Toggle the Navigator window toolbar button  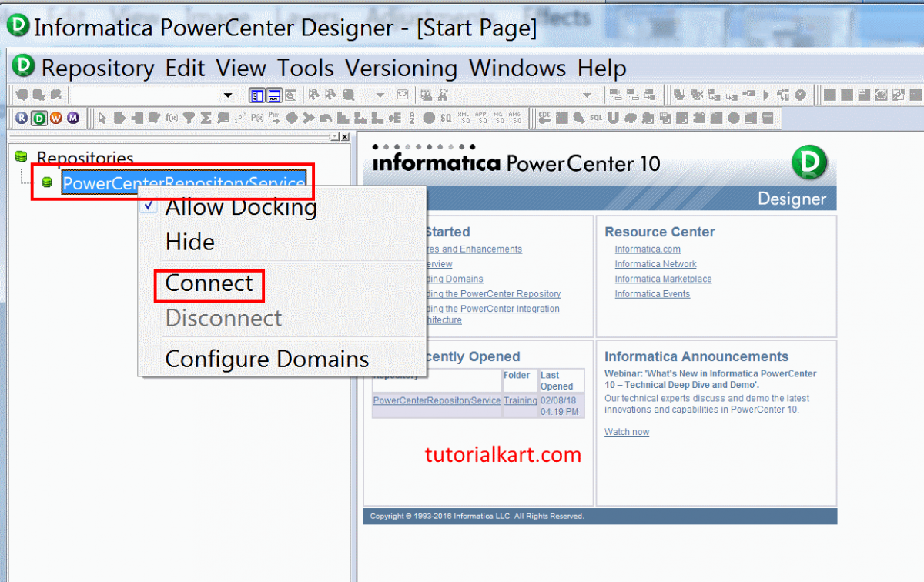[257, 94]
